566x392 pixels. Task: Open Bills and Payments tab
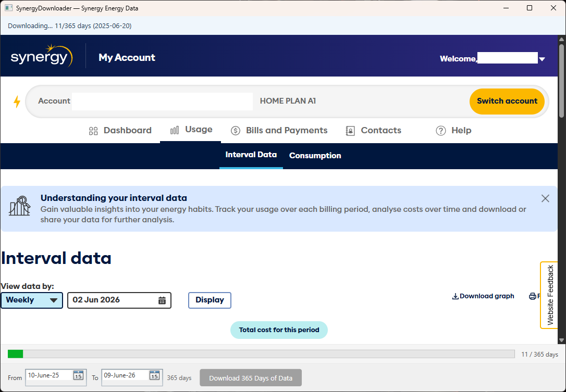click(279, 131)
